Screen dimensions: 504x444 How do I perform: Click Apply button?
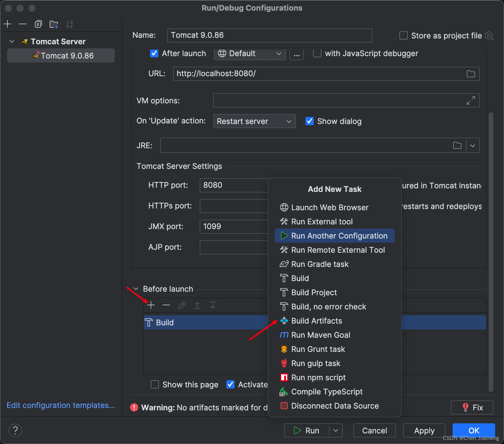coord(424,430)
